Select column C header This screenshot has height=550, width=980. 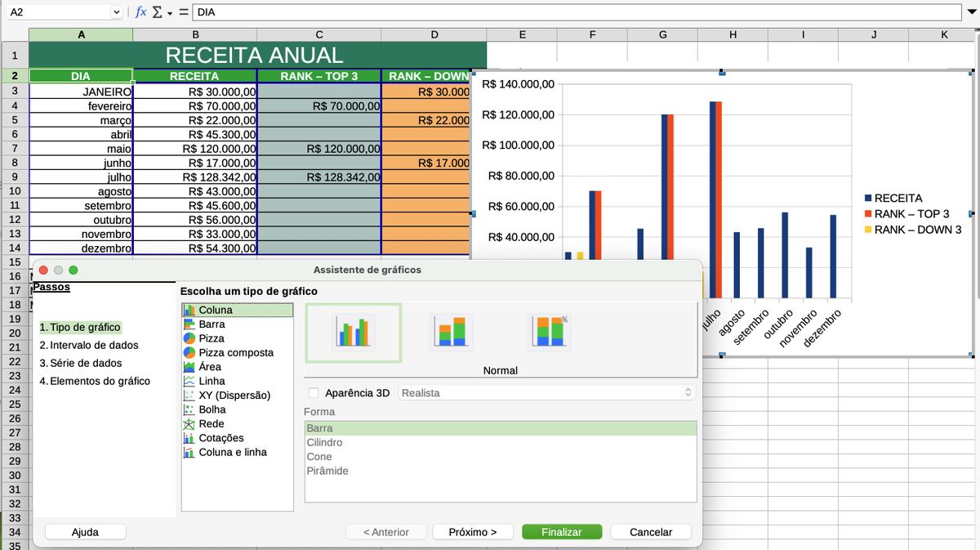[x=318, y=34]
